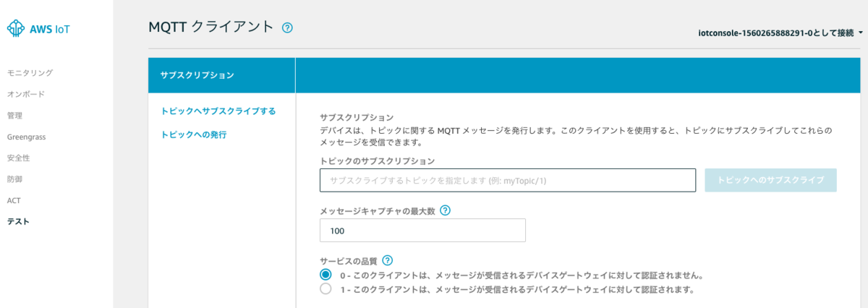Open help icon beside MQTT クライアント title

coord(287,28)
